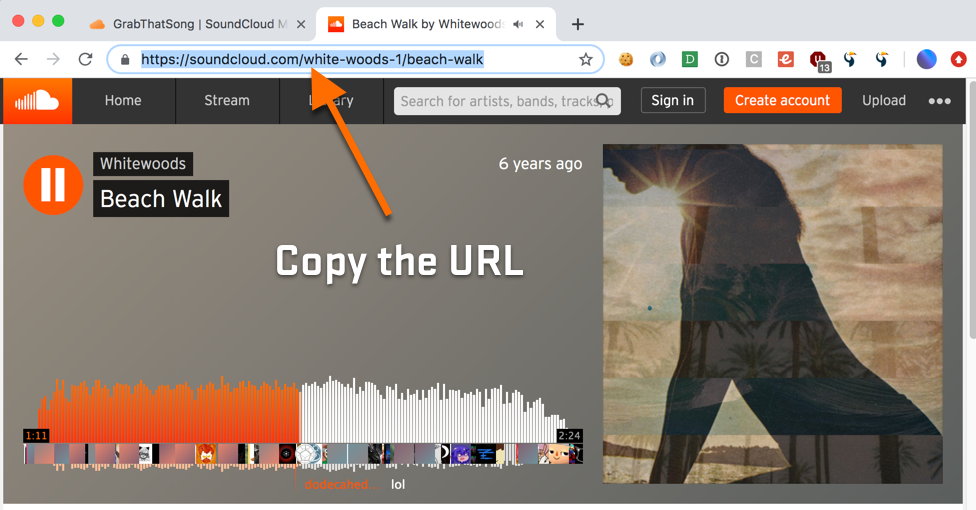Click the red fox commenter avatar
The width and height of the screenshot is (976, 510).
tap(205, 454)
